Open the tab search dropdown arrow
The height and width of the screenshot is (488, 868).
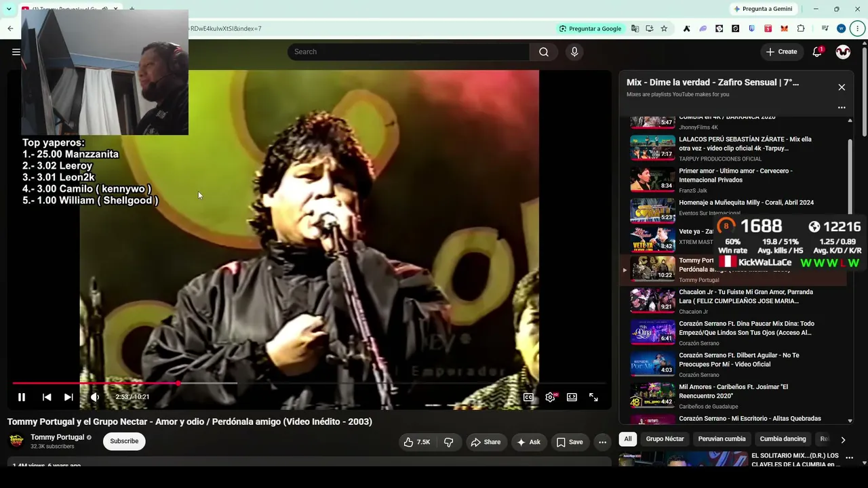(8, 9)
